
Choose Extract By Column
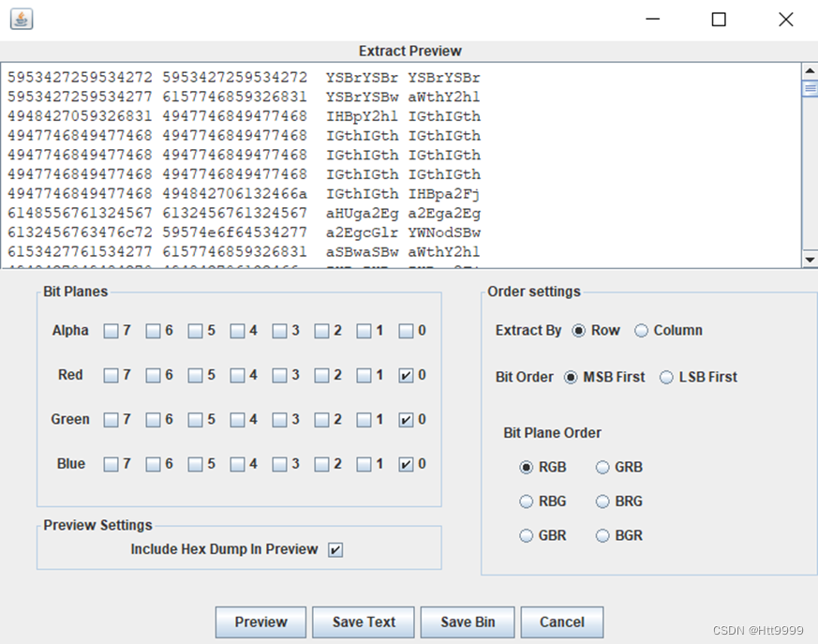(641, 331)
